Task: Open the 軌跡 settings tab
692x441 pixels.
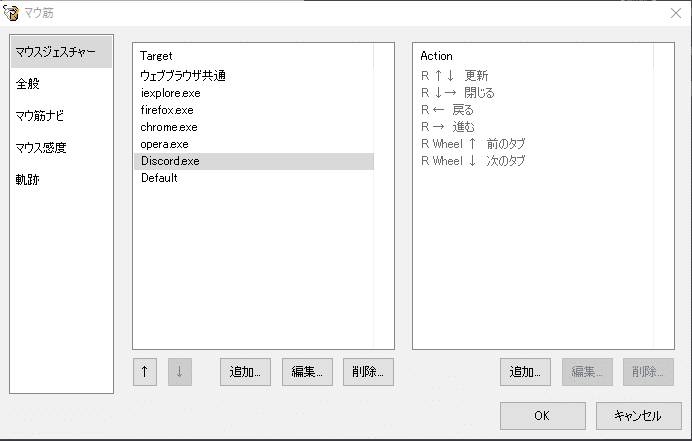Action: click(x=61, y=179)
